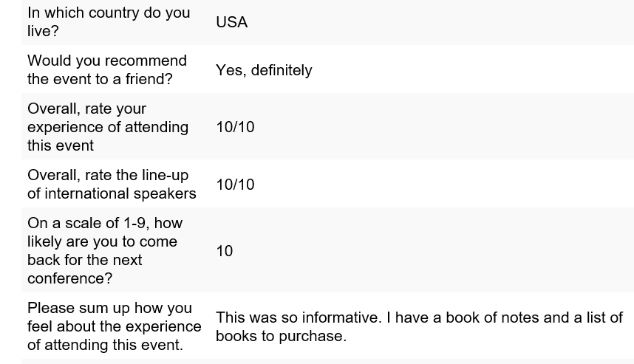Image resolution: width=634 pixels, height=364 pixels.
Task: Click the 'Yes, definitely' recommendation answer
Action: [x=264, y=70]
